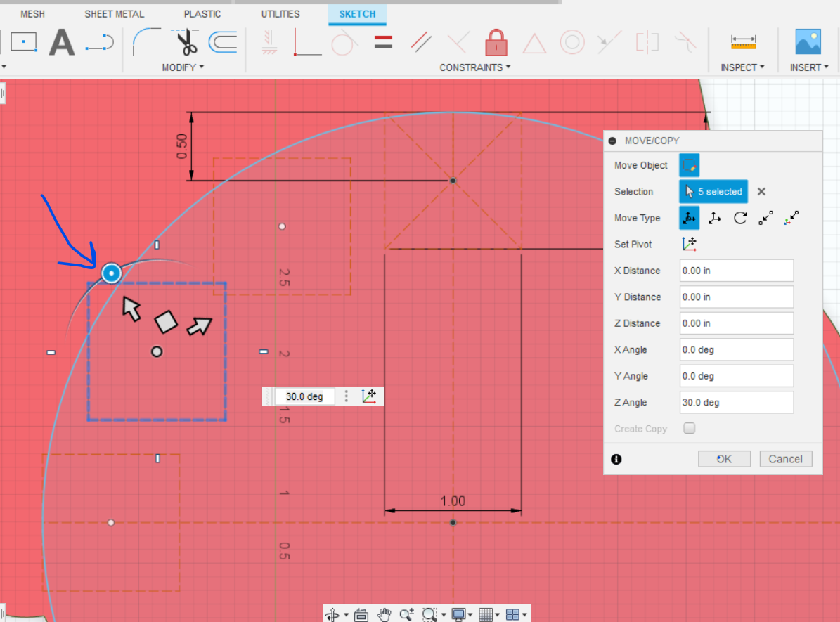Image resolution: width=840 pixels, height=622 pixels.
Task: Select Translate move type
Action: (x=715, y=218)
